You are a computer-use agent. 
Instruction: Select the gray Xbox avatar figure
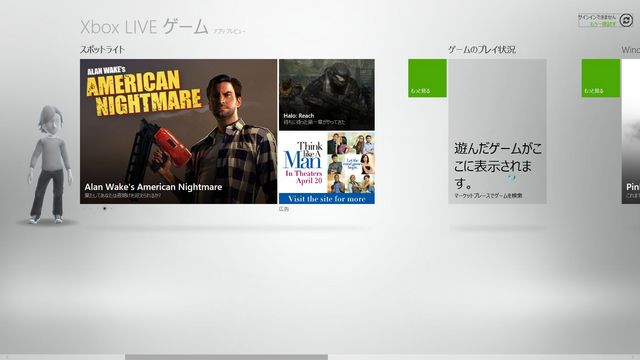tap(50, 164)
